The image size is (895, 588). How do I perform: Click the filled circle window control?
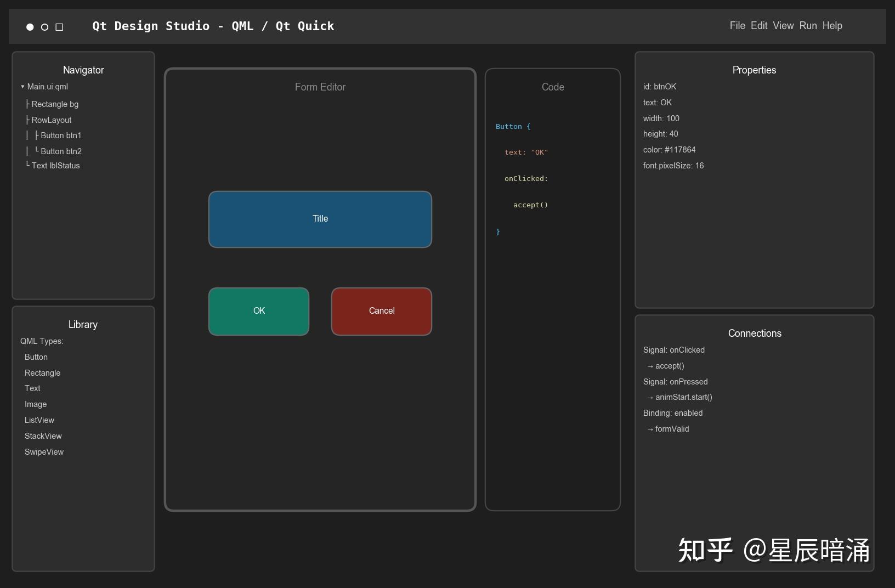point(30,27)
